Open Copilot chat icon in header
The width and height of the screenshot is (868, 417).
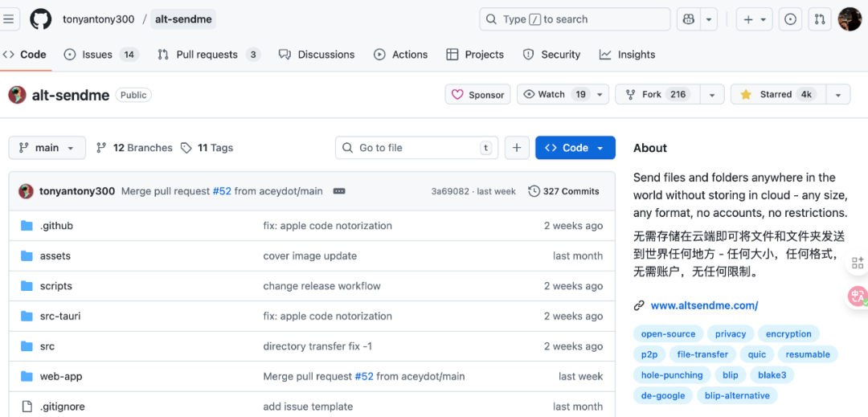click(x=688, y=19)
